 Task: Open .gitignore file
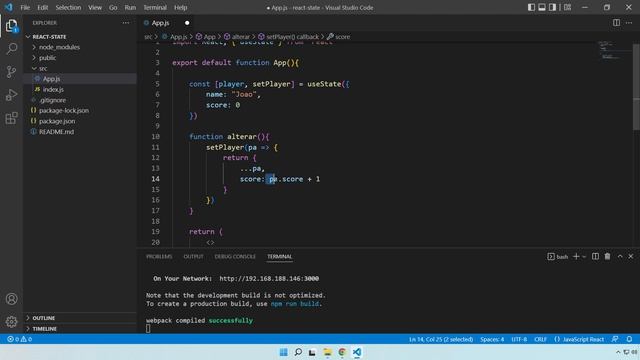tap(81, 100)
